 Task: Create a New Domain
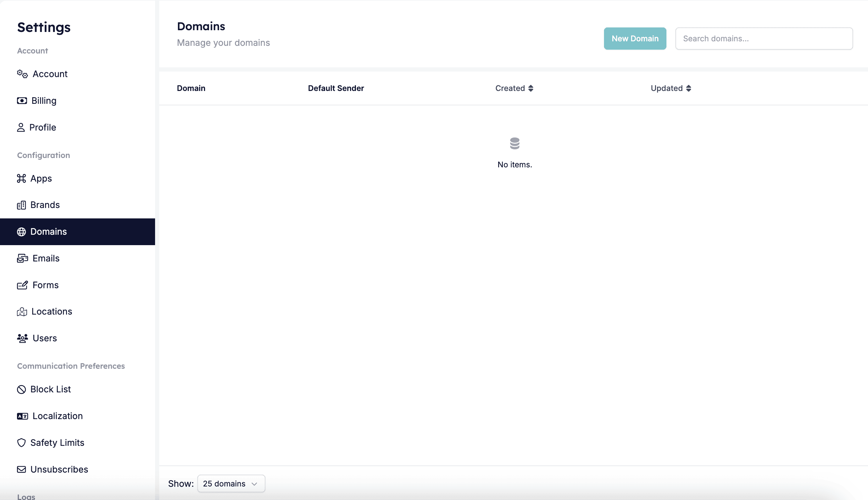[635, 39]
